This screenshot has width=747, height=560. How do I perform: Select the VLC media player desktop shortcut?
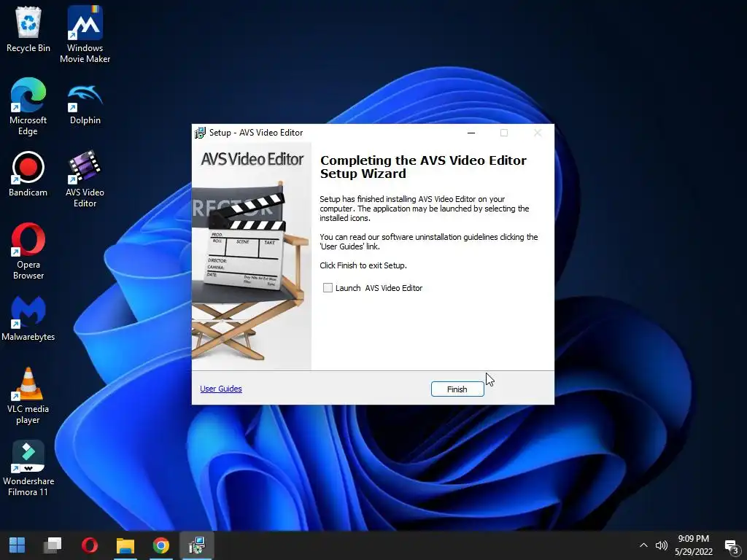28,396
